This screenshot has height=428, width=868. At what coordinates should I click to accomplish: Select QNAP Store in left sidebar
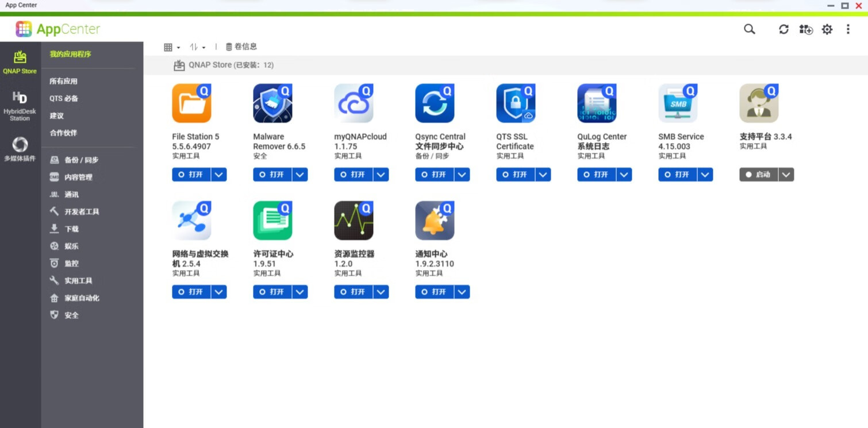20,61
